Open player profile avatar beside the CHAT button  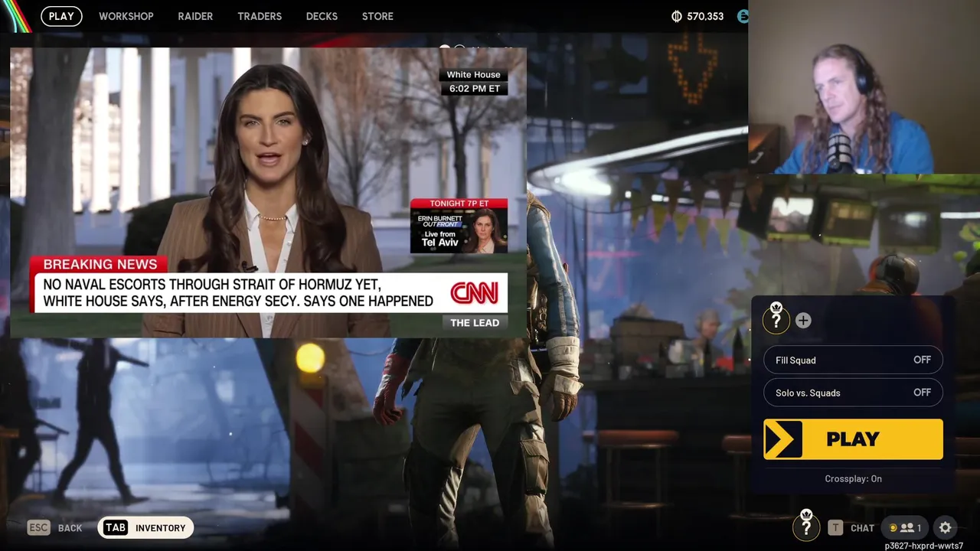click(x=805, y=527)
